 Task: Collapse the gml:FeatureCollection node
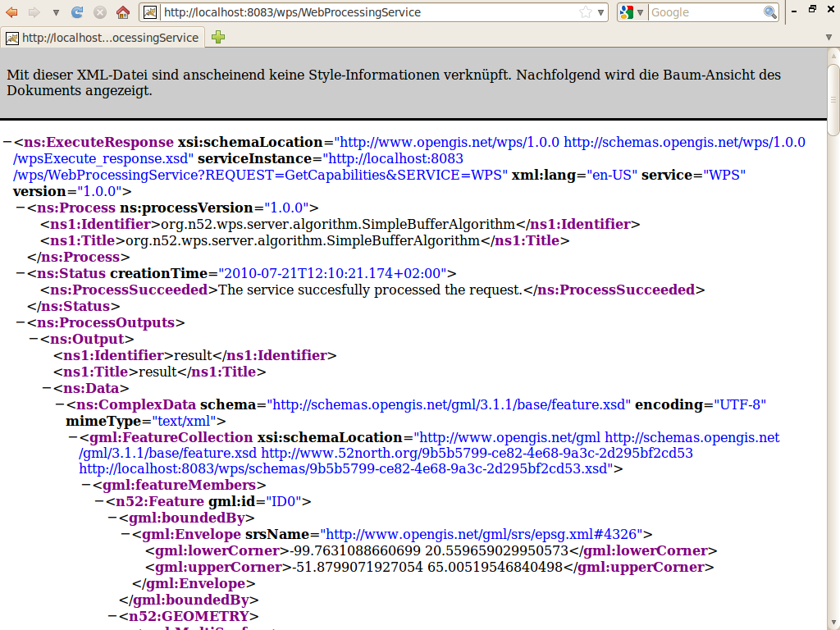[x=73, y=437]
